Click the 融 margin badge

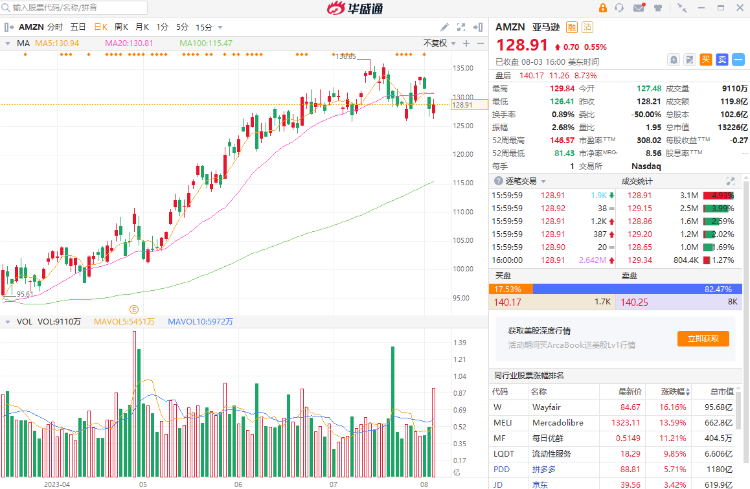tap(572, 27)
